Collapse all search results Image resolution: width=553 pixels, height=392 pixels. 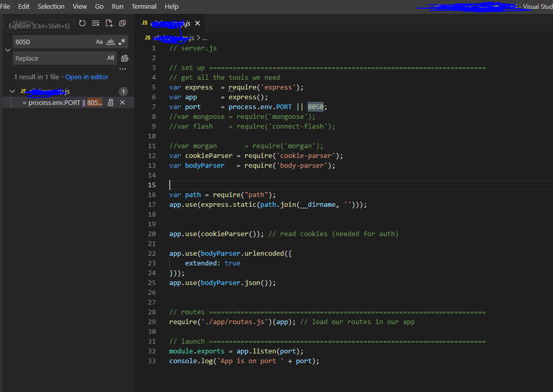(x=122, y=23)
